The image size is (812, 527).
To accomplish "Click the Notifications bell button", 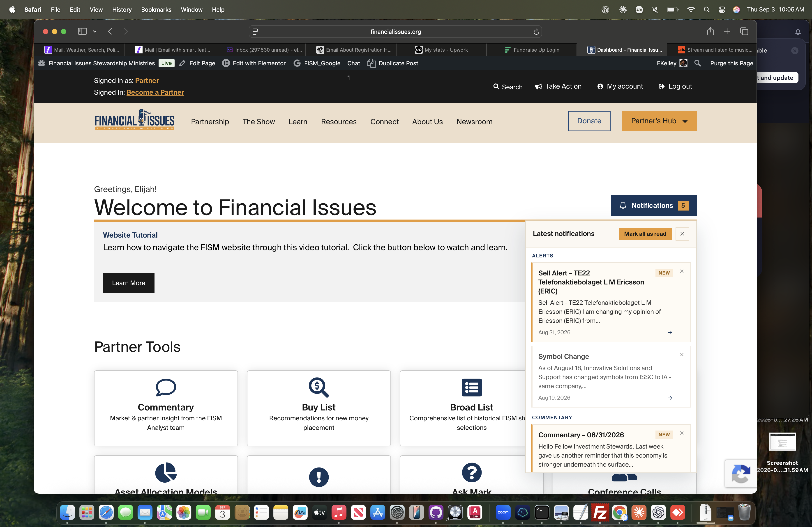I will (x=653, y=205).
